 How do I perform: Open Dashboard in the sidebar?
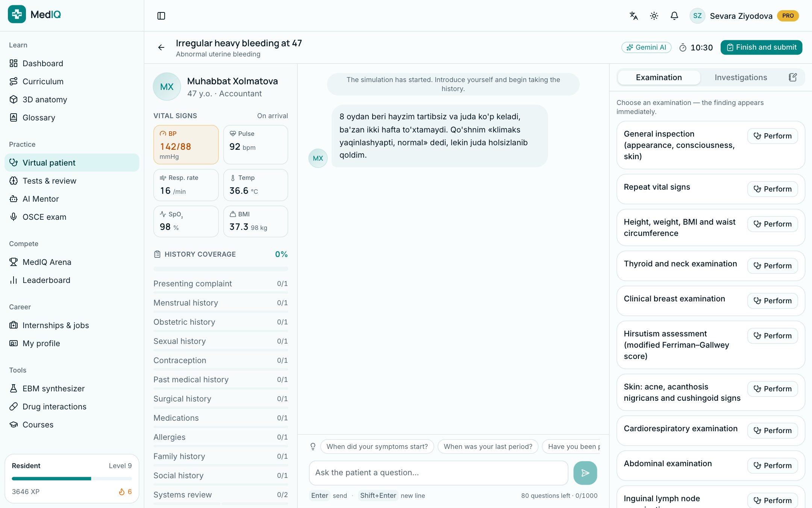72,63
